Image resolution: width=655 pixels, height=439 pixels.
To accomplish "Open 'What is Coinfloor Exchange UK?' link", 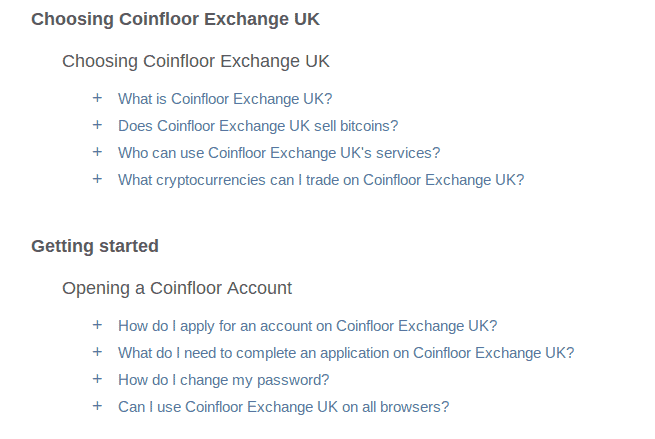I will pos(225,99).
